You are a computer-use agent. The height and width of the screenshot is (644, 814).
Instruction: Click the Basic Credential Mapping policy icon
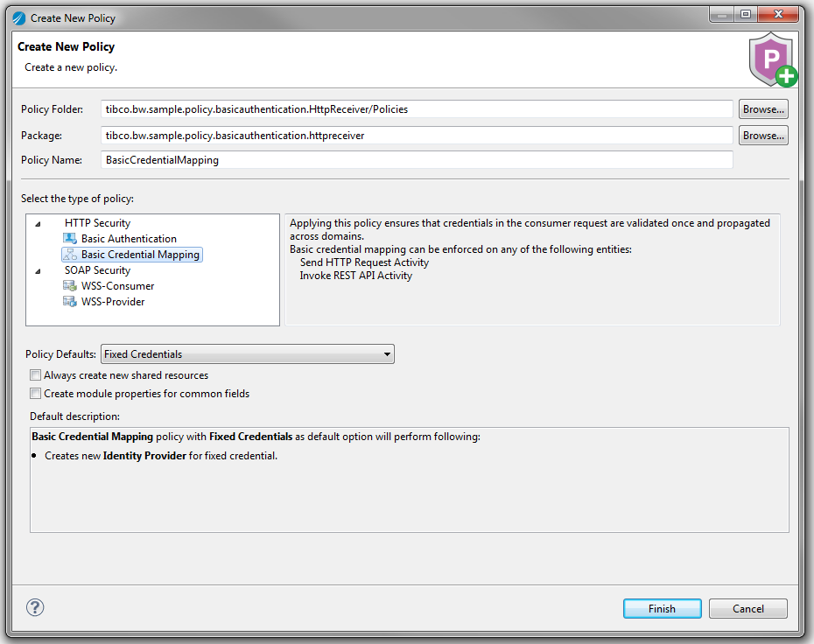click(69, 255)
